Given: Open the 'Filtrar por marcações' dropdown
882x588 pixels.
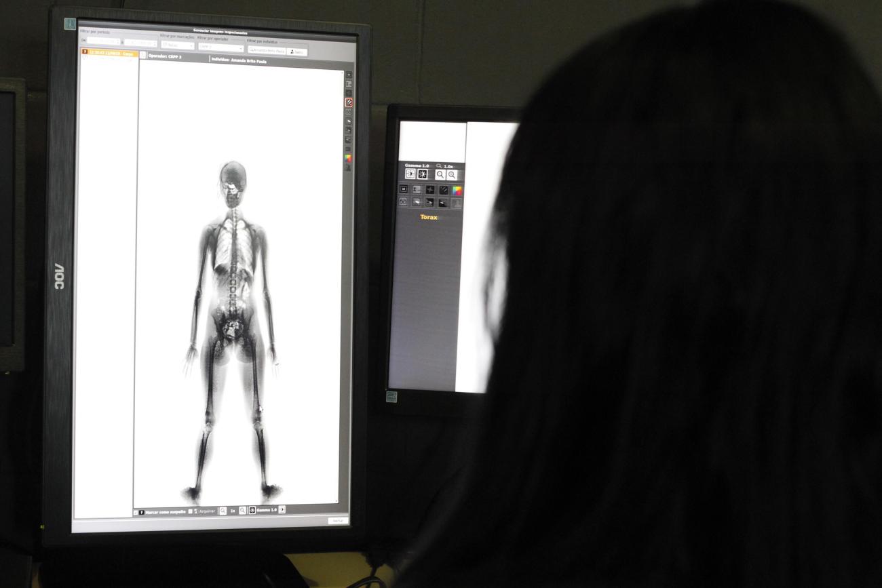Looking at the screenshot, I should pos(177,46).
